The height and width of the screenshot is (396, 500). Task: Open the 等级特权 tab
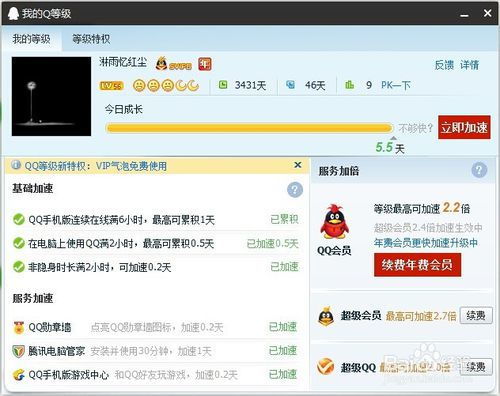91,39
